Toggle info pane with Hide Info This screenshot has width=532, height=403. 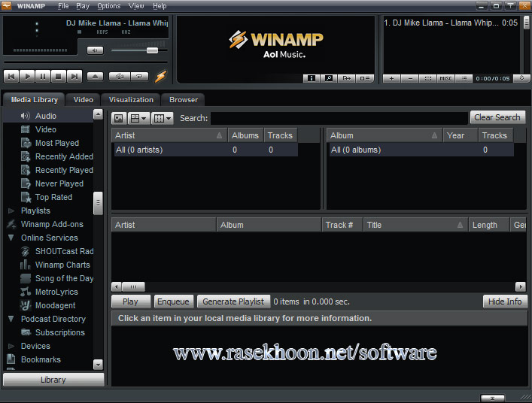(x=505, y=301)
